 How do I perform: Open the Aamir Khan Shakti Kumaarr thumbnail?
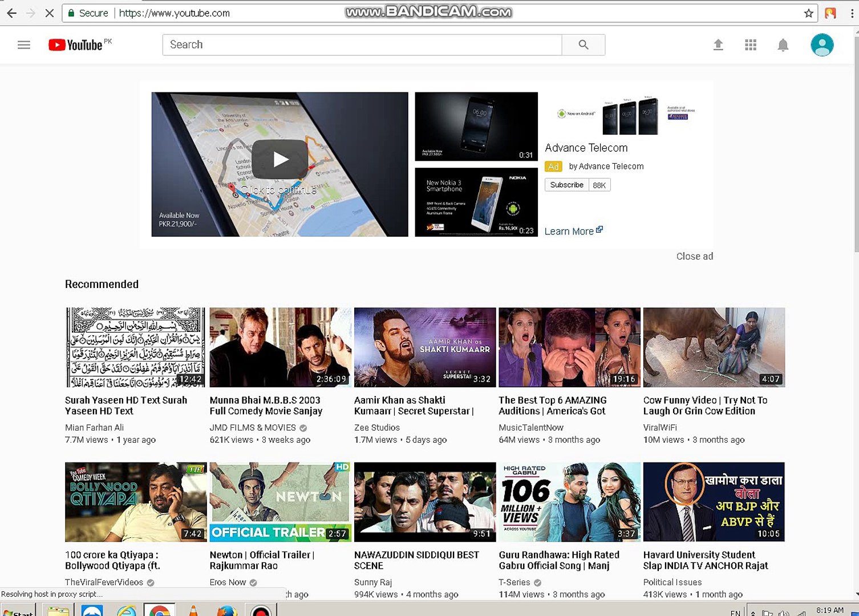(425, 347)
